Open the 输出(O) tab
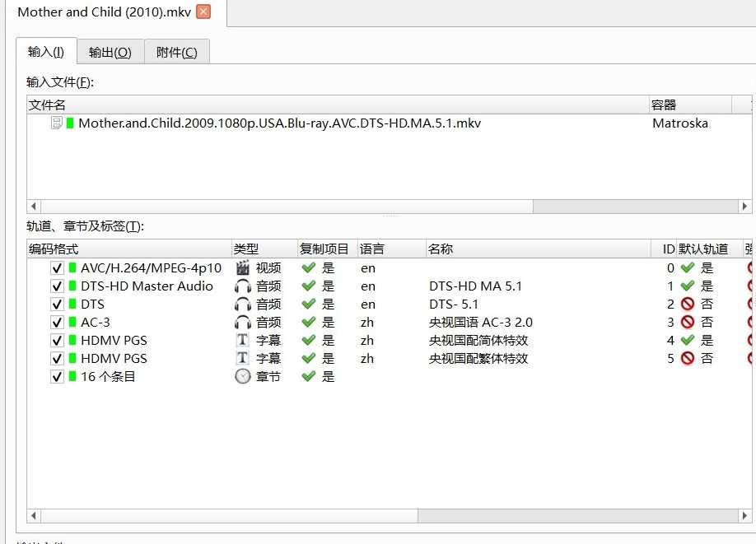The width and height of the screenshot is (756, 544). [x=110, y=52]
